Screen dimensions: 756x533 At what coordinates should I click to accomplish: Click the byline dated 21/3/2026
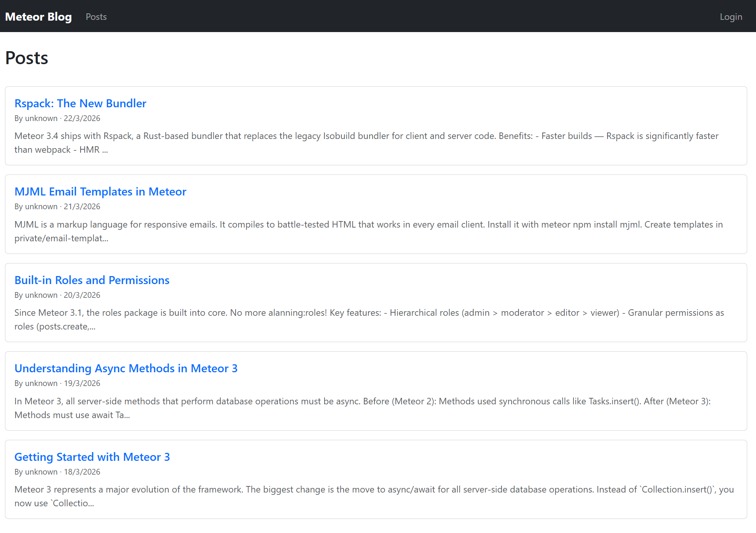pos(57,207)
